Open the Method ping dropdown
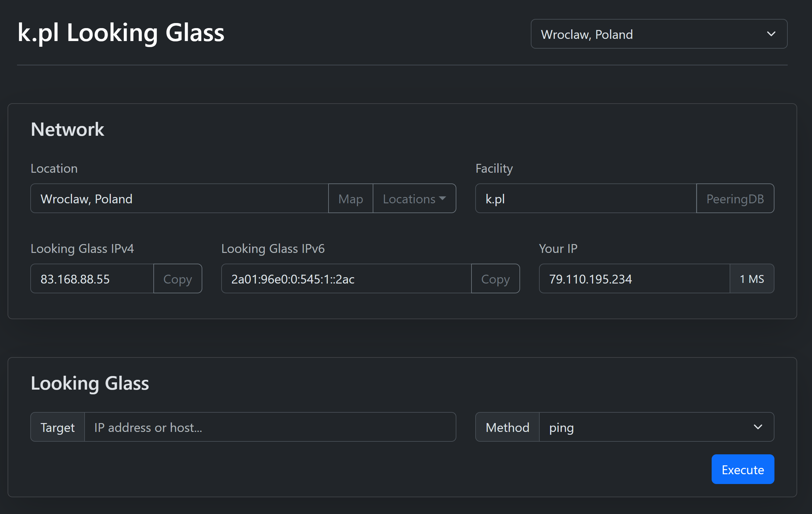The image size is (812, 514). (x=656, y=427)
